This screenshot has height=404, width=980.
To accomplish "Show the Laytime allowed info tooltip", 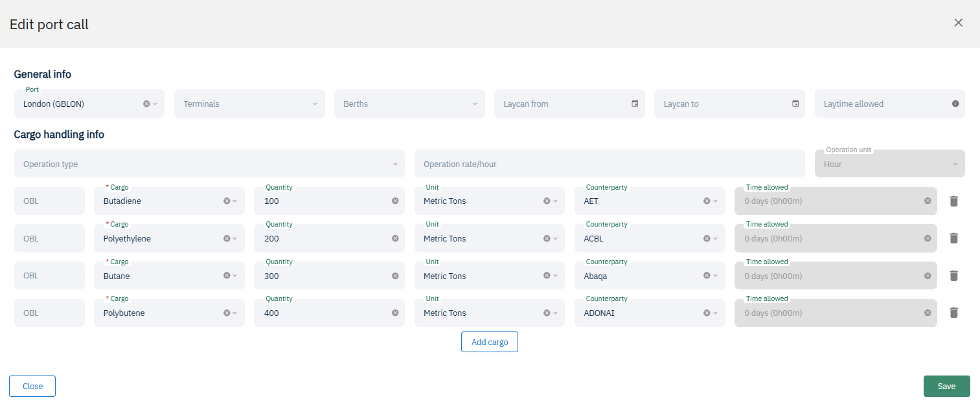I will (x=955, y=104).
